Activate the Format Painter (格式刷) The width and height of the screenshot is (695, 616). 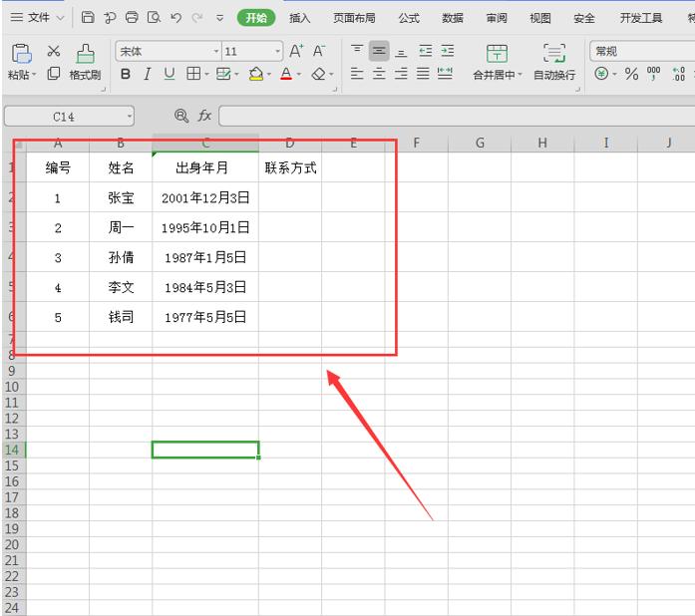pyautogui.click(x=85, y=62)
